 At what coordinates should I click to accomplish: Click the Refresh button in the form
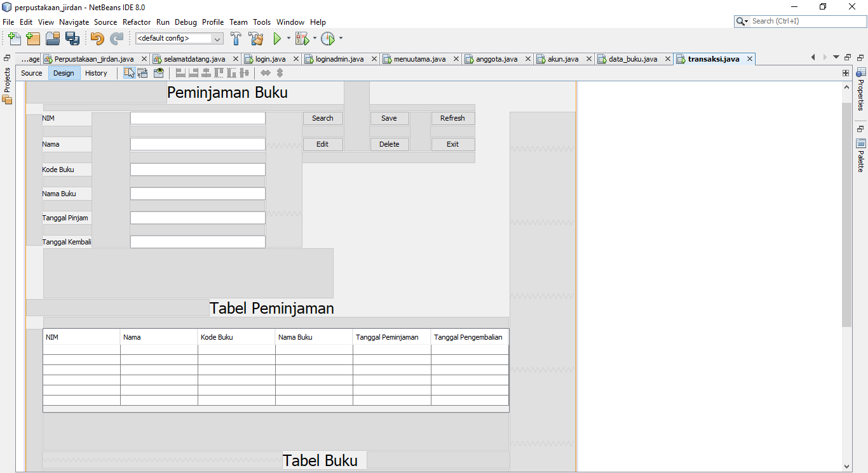[x=452, y=118]
